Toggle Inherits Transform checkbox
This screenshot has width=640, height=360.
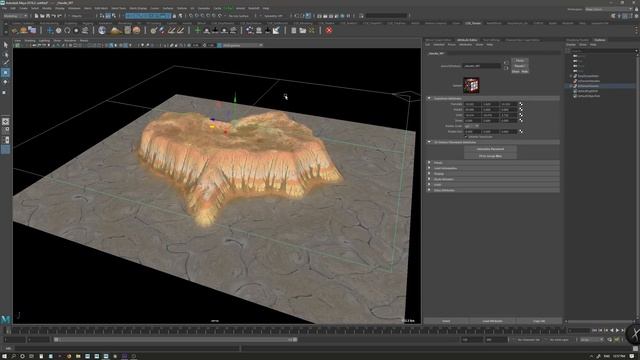(467, 137)
